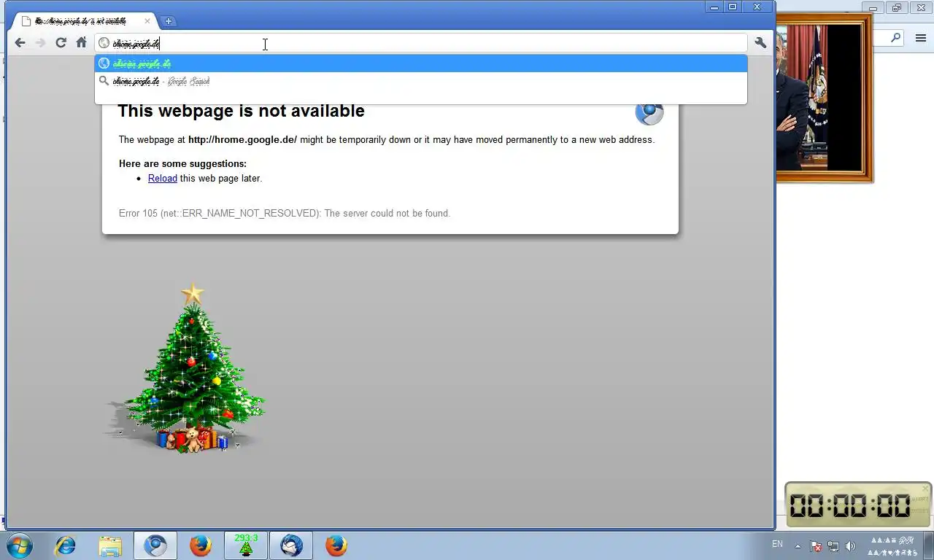
Task: Click the 'This webpage is not available' heading
Action: (x=241, y=111)
